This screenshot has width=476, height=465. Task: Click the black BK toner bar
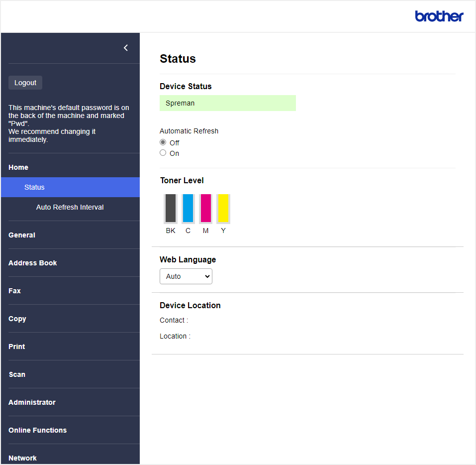click(171, 209)
